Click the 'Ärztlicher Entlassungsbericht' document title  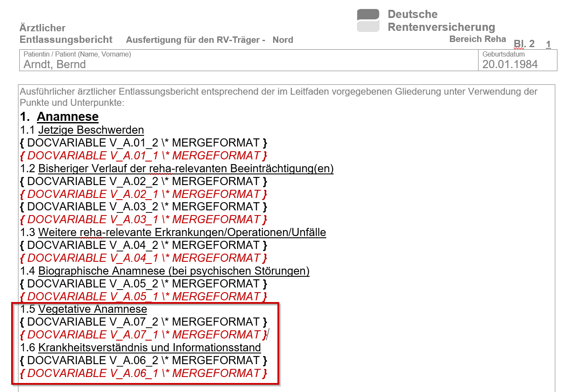(66, 34)
